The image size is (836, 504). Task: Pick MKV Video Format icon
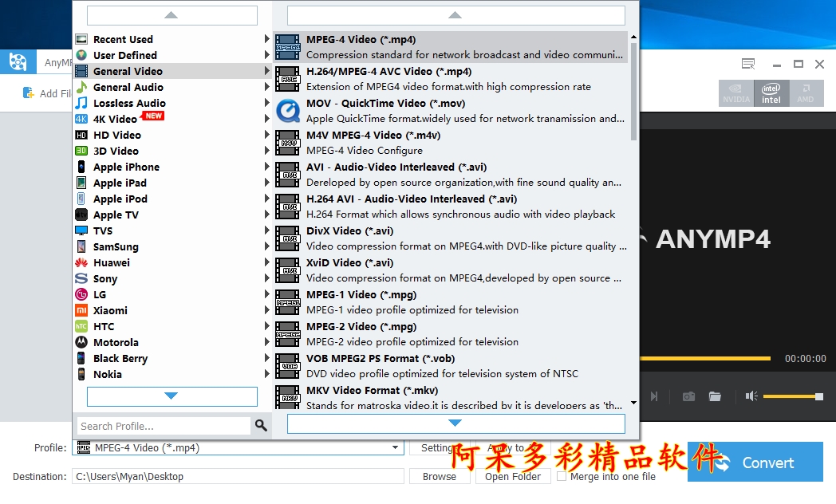pos(288,397)
